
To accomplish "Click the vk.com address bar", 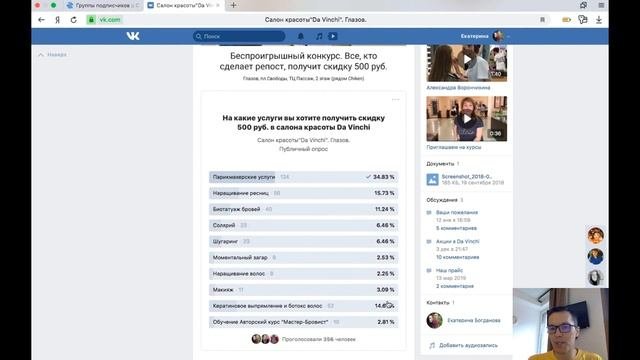I will coord(315,20).
